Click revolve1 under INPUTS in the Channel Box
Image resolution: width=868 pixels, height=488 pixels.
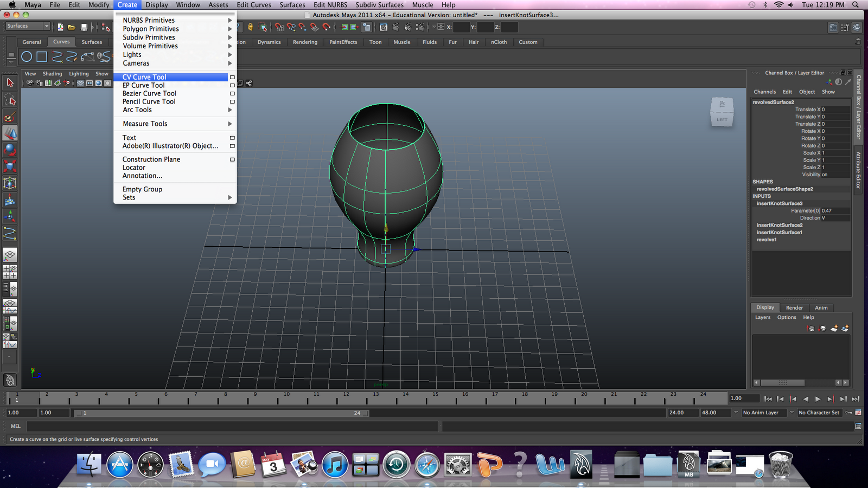coord(766,239)
